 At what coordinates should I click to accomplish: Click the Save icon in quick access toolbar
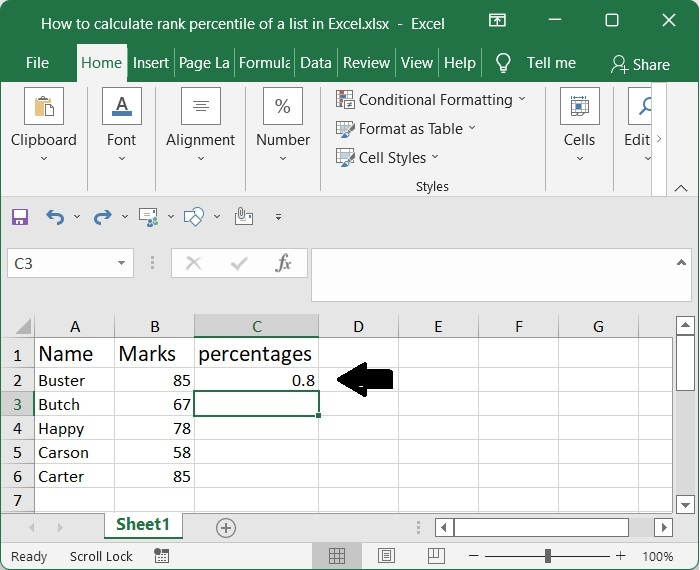click(x=20, y=217)
